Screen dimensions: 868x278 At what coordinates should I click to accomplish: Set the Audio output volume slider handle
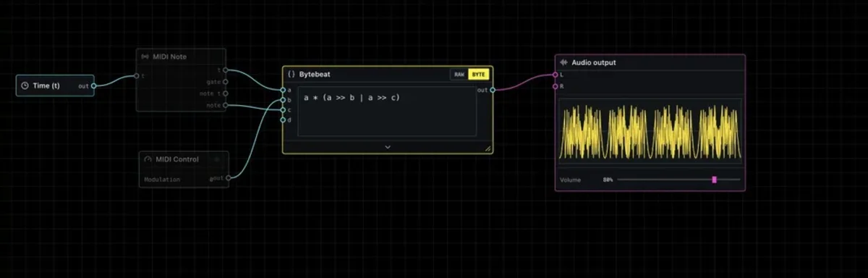click(x=714, y=180)
